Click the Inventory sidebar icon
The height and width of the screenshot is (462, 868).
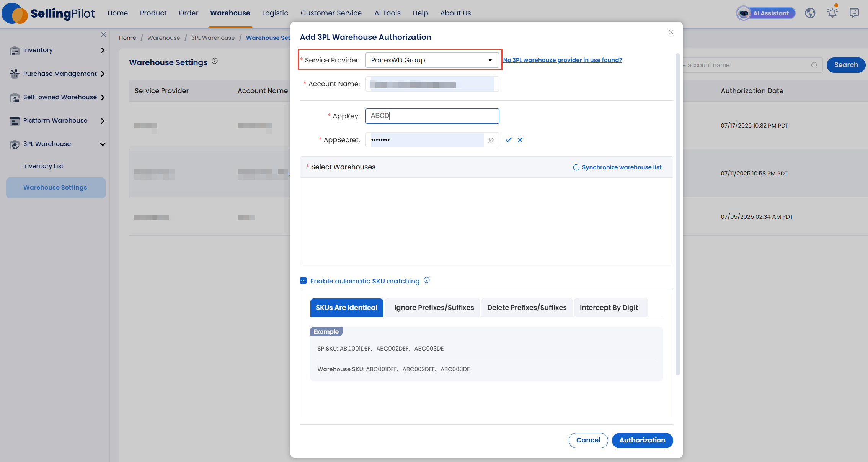(15, 50)
